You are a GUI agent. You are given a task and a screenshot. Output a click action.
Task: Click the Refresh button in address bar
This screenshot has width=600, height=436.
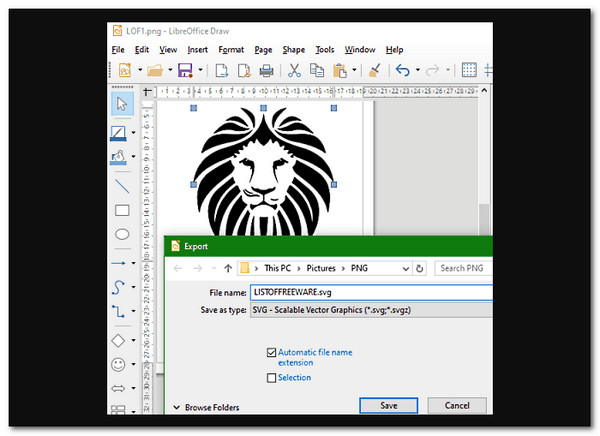(419, 269)
